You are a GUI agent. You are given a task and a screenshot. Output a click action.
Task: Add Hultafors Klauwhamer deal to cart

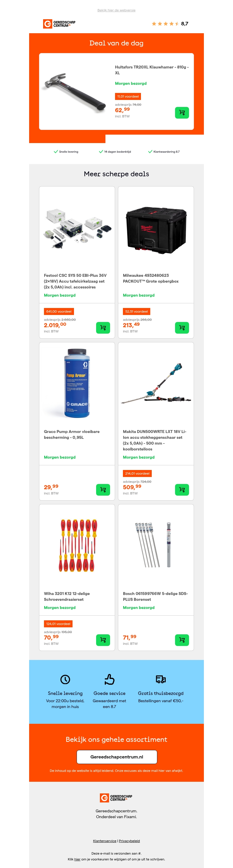tap(182, 112)
